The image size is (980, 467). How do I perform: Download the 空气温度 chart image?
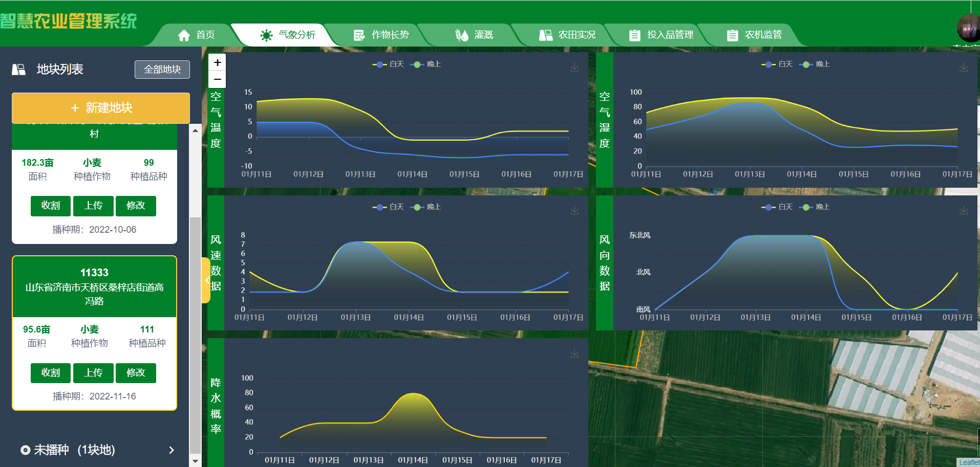tap(574, 68)
